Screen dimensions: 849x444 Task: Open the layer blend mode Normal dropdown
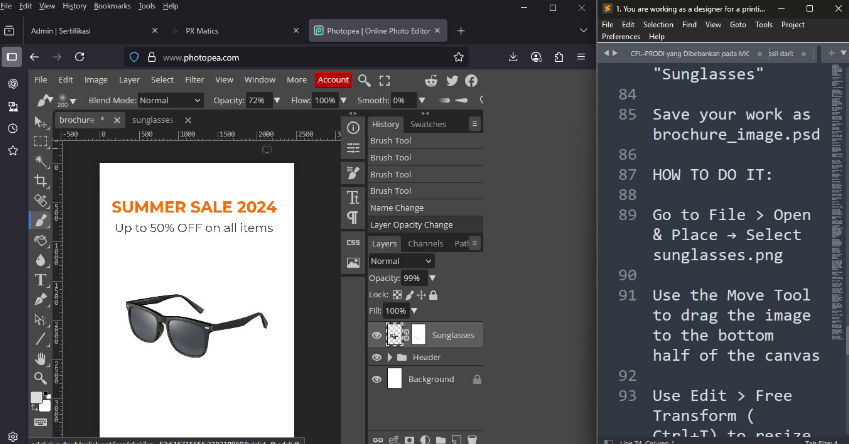(401, 261)
